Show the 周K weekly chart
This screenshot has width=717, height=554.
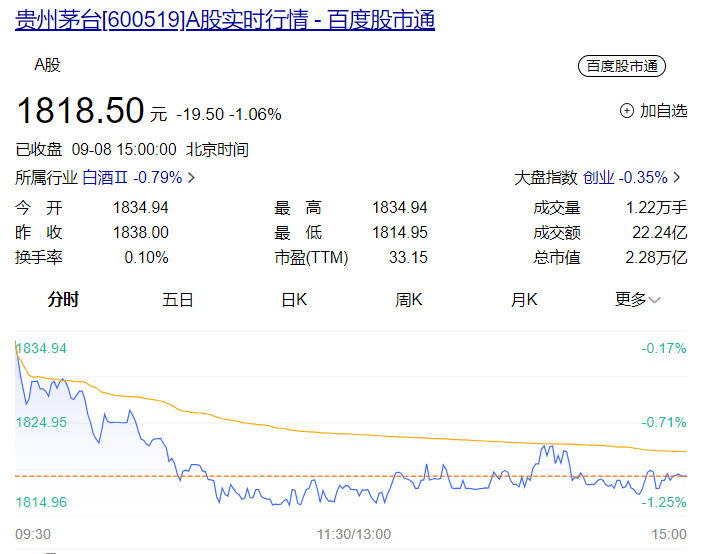click(409, 299)
